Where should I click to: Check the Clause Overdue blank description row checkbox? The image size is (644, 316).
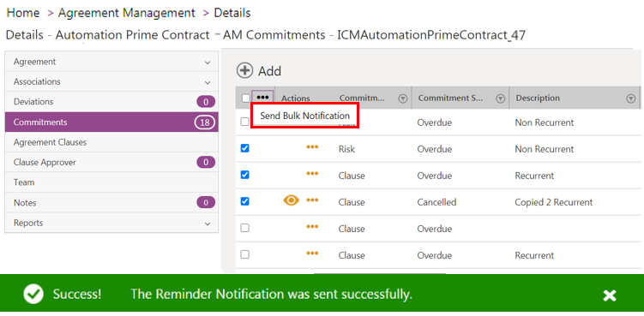coord(244,228)
